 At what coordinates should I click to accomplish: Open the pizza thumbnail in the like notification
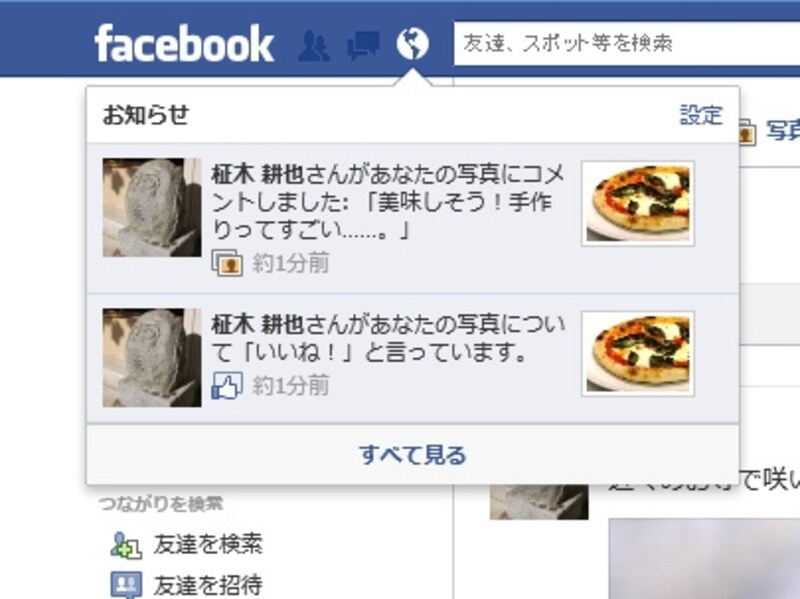coord(638,354)
